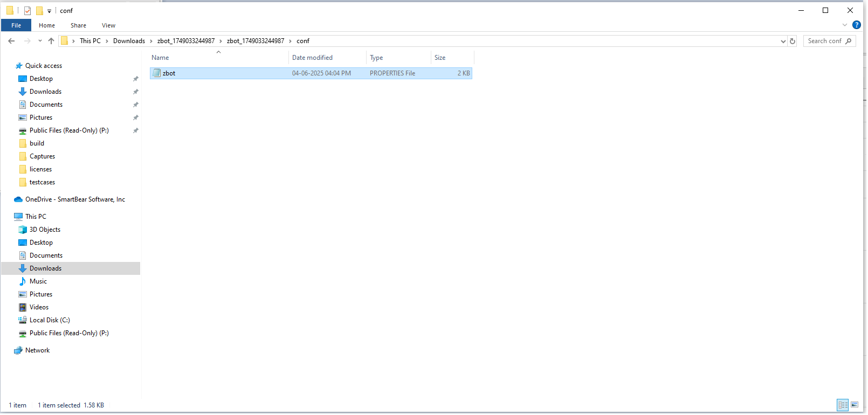Select the zbot PROPERTIES file
This screenshot has width=868, height=415.
coord(169,73)
